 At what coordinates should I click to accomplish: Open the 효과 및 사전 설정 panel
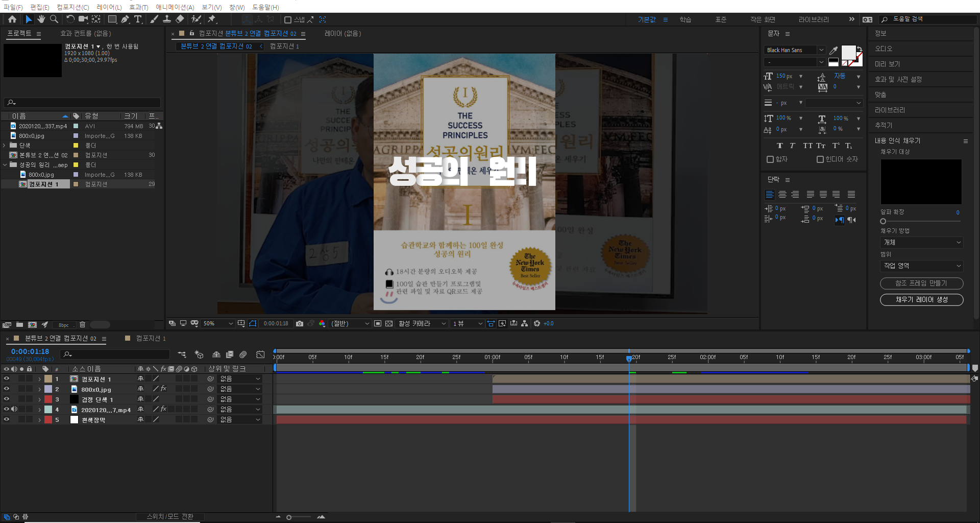[898, 80]
